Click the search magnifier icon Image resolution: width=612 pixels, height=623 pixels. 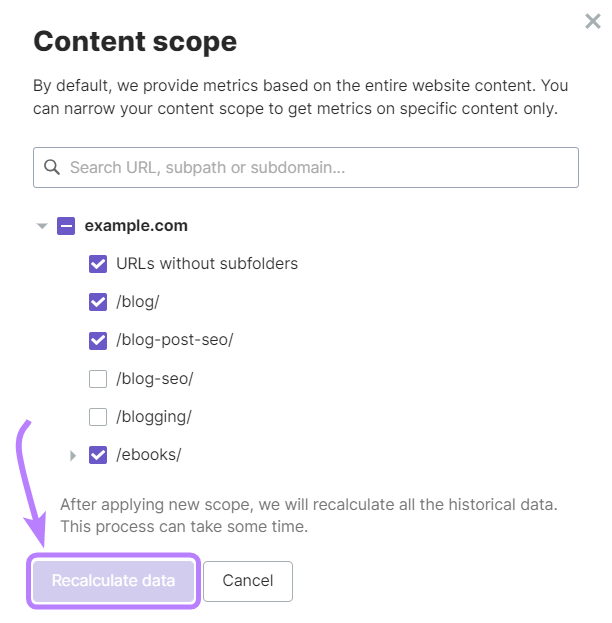[52, 168]
